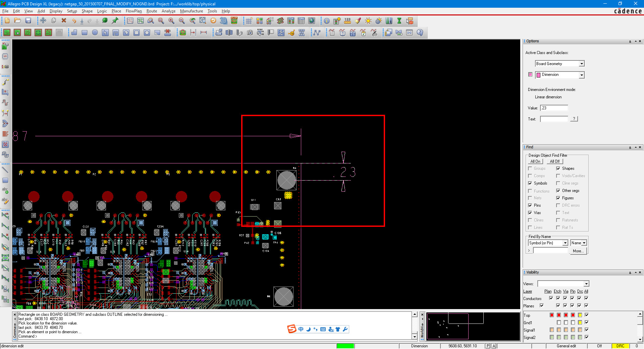Screen dimensions: 644x349
Task: Click the Zoom Out magnifier icon
Action: click(182, 21)
